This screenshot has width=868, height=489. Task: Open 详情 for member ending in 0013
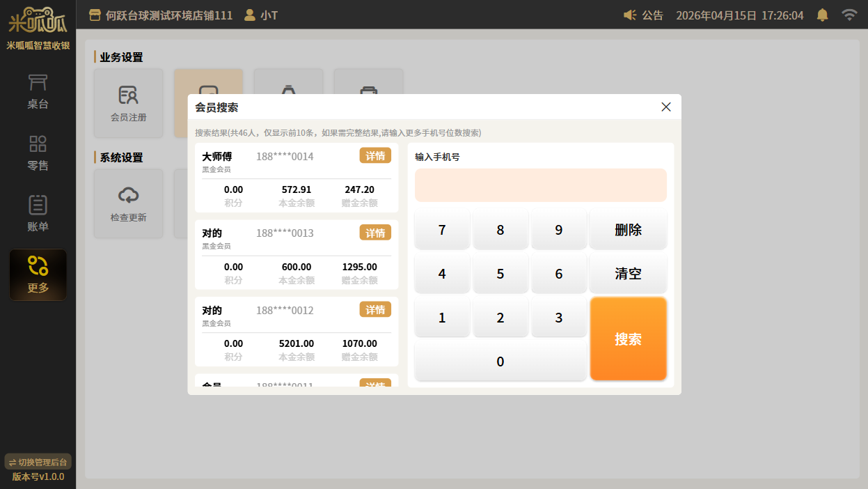click(x=375, y=233)
